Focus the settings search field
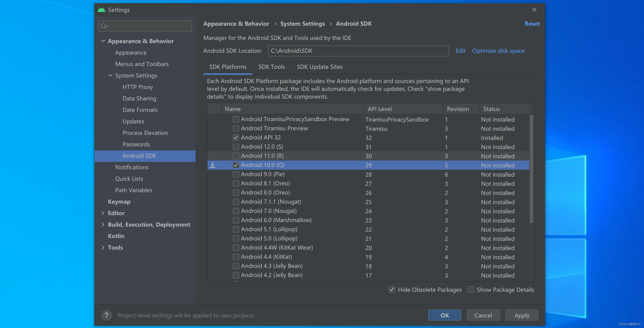This screenshot has height=328, width=644. tap(145, 26)
